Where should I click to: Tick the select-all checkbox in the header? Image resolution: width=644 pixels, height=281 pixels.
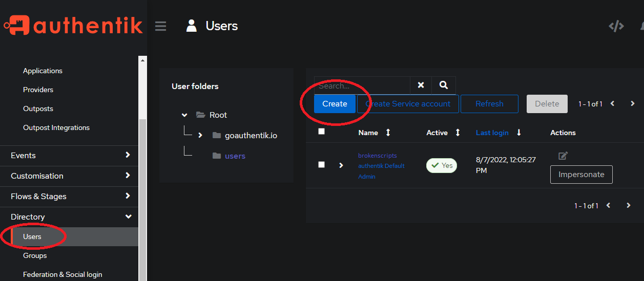tap(321, 132)
